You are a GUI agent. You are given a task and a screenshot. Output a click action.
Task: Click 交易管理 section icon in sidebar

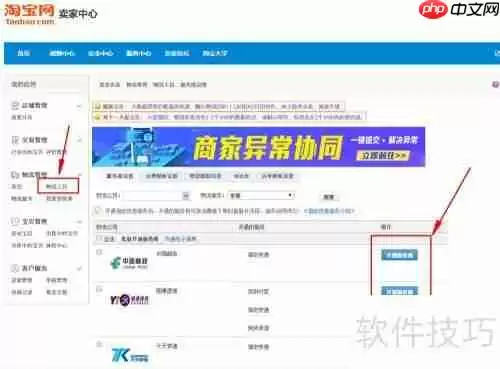[15, 140]
